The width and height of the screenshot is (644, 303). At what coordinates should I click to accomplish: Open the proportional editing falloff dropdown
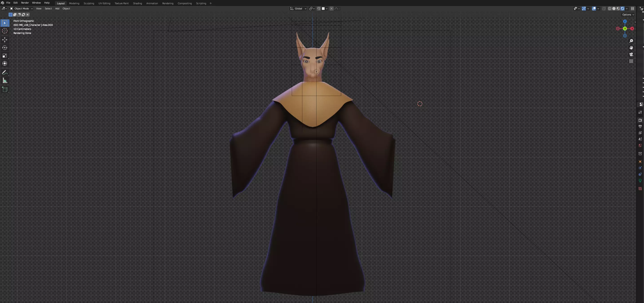click(337, 9)
